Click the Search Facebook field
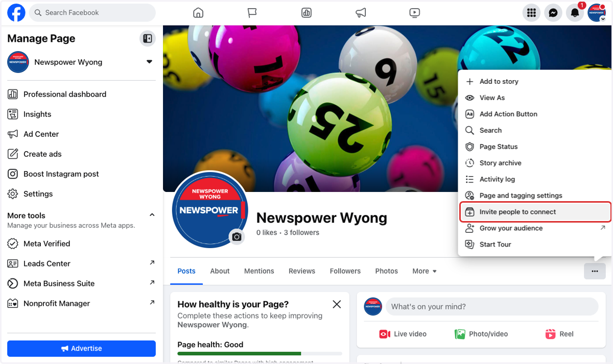This screenshot has width=613, height=364. pyautogui.click(x=92, y=13)
